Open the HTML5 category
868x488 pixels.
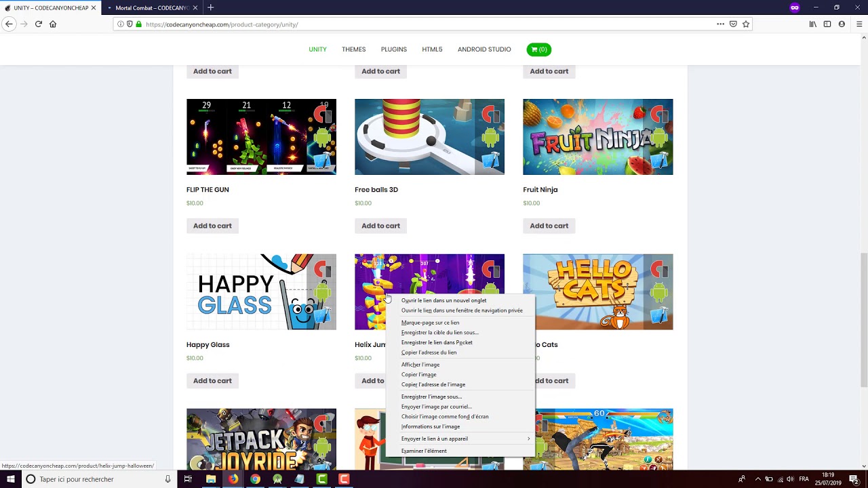point(432,49)
